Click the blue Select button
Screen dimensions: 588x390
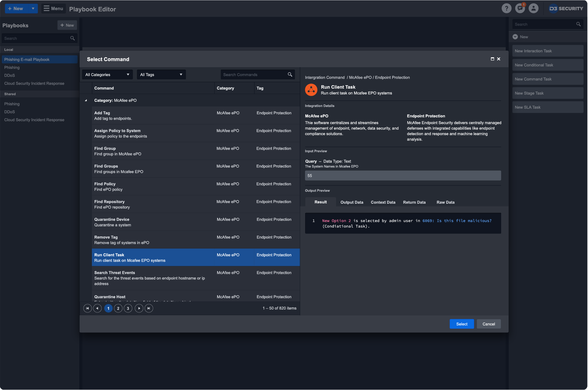pos(462,324)
